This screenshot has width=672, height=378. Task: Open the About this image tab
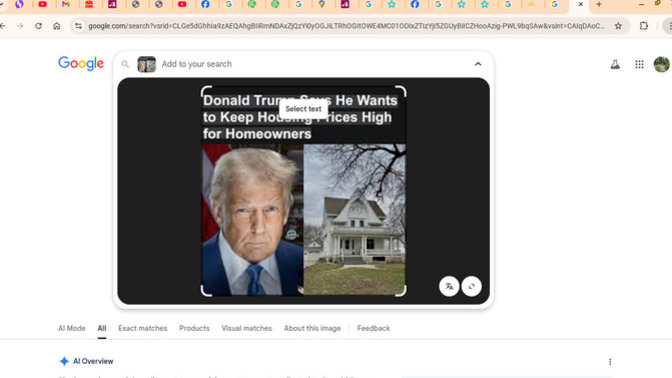(x=312, y=328)
